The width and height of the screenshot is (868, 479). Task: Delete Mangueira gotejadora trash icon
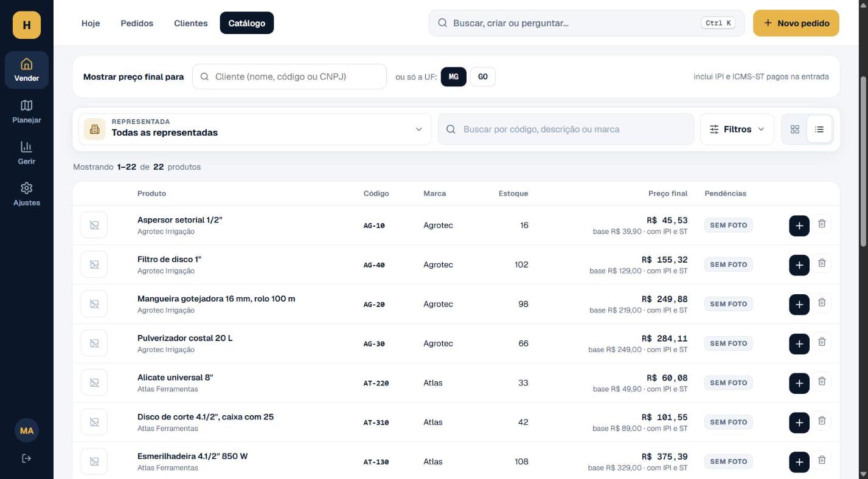[x=822, y=303]
